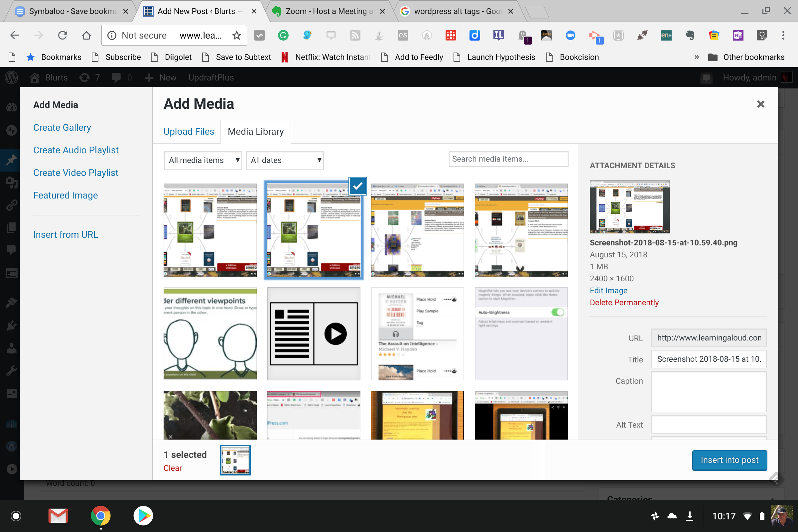The width and height of the screenshot is (798, 532).
Task: Deselect the checked screenshot thumbnail
Action: (358, 186)
